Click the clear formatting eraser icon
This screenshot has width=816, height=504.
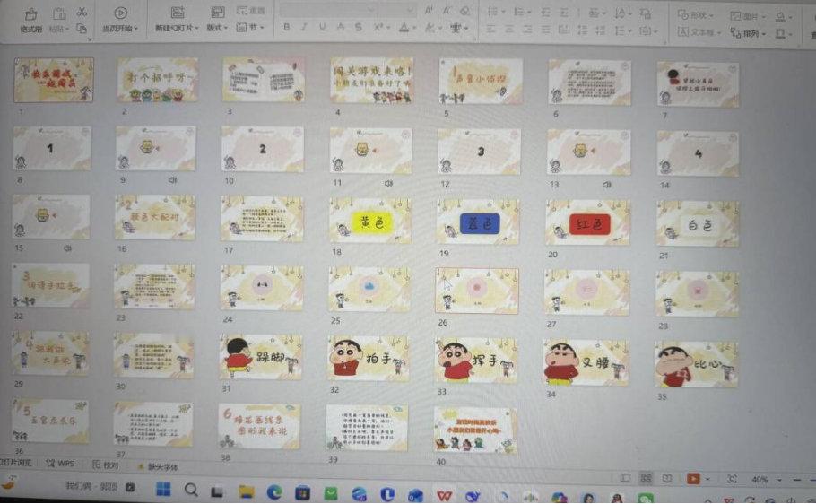click(x=465, y=11)
